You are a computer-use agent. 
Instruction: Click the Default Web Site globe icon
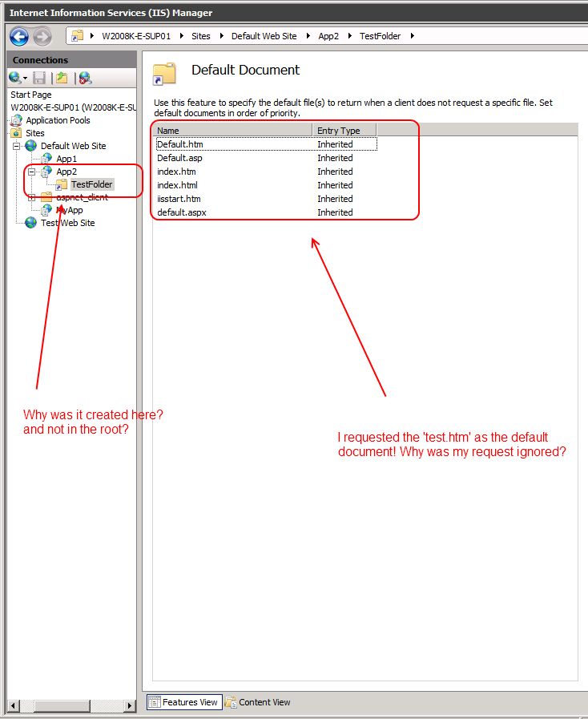point(31,146)
